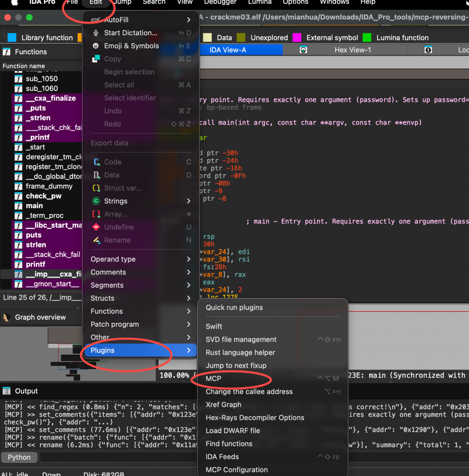The width and height of the screenshot is (469, 476).
Task: Click the Lumina function green swatch
Action: click(367, 38)
